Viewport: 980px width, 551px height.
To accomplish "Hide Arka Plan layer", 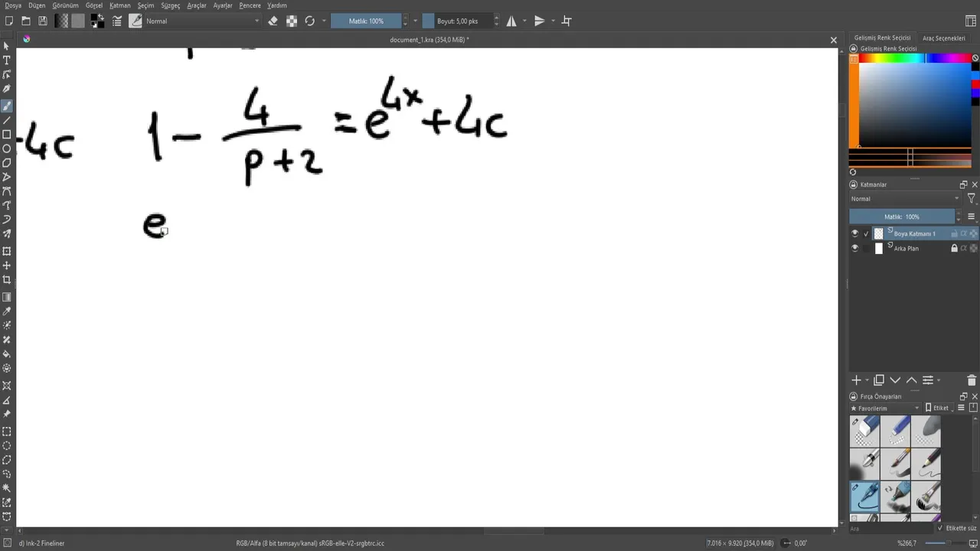I will pyautogui.click(x=855, y=248).
